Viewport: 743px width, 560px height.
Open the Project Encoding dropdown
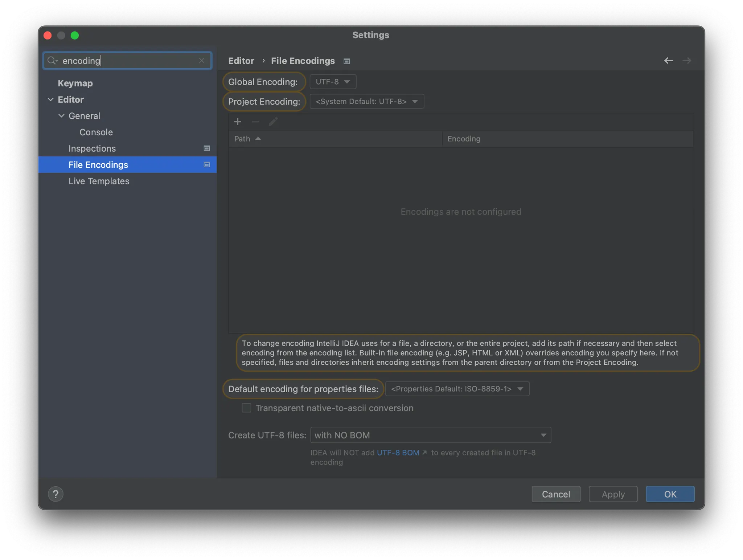coord(366,102)
